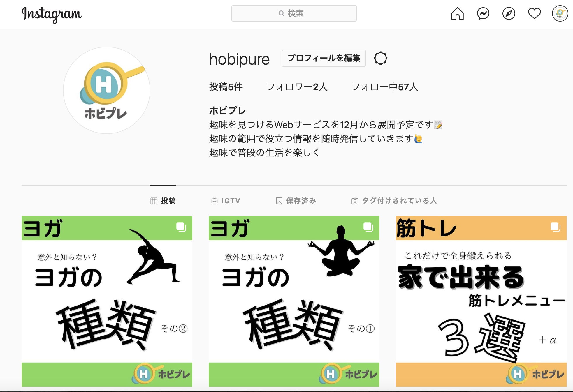Open the profile avatar in navigation bar
Viewport: 573px width, 392px height.
(560, 13)
